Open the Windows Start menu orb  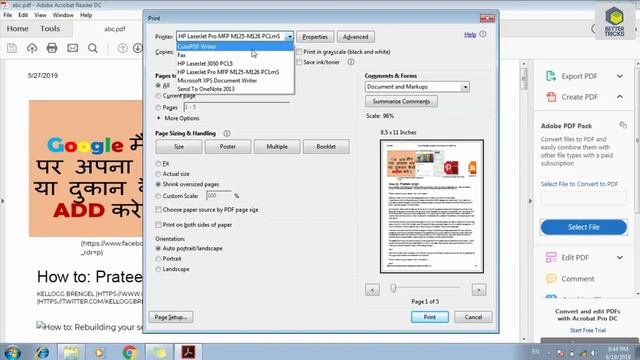(x=12, y=352)
